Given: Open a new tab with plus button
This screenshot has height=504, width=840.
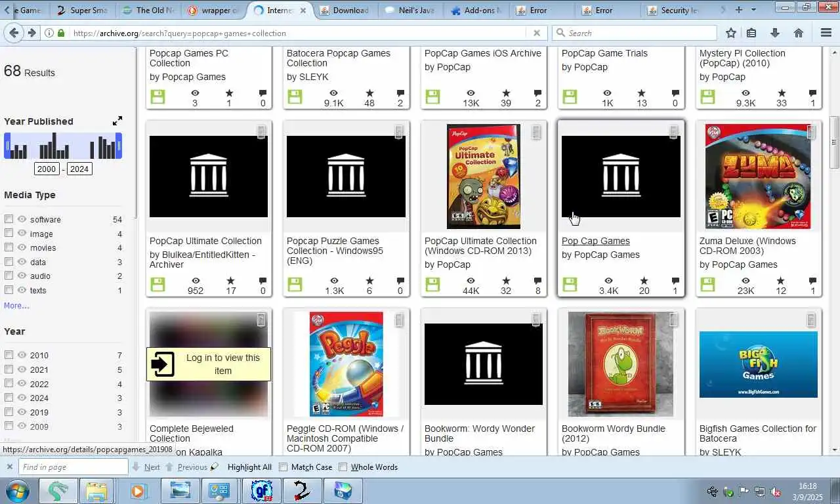Looking at the screenshot, I should 739,10.
